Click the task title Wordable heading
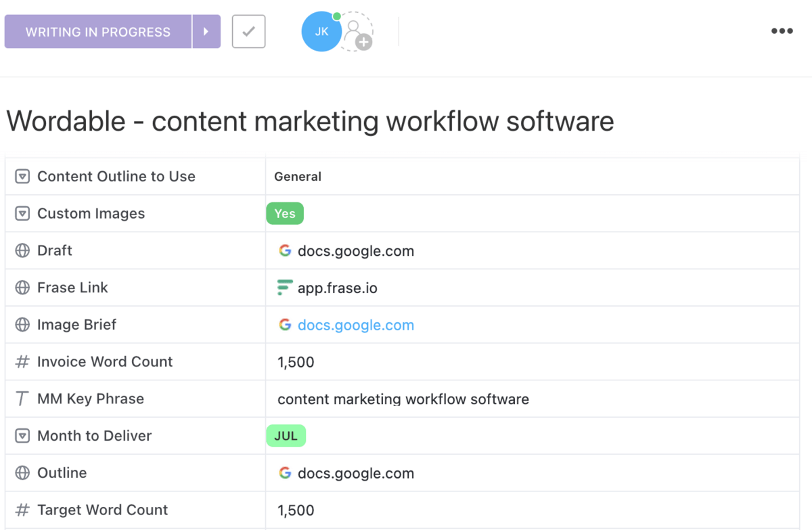Image resolution: width=812 pixels, height=530 pixels. pos(310,121)
